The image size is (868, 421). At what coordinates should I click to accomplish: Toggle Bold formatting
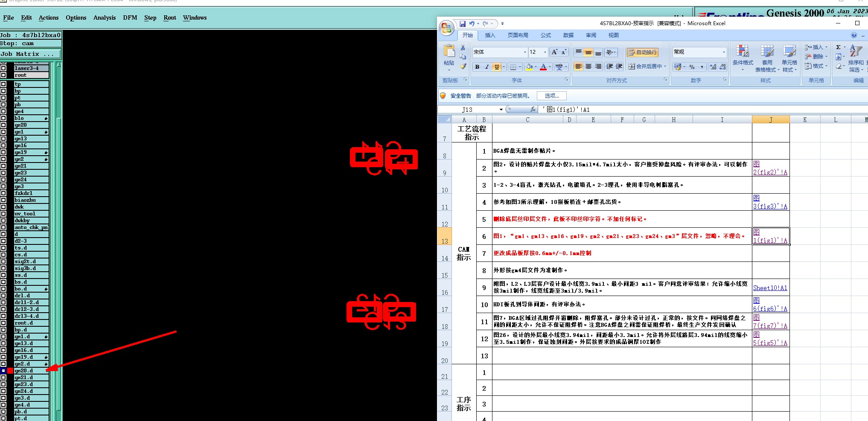pyautogui.click(x=477, y=67)
